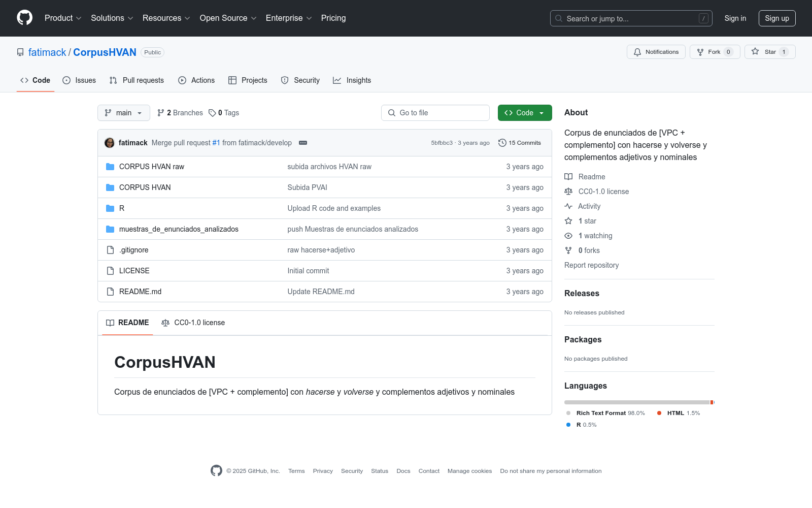This screenshot has width=812, height=508.
Task: Click the R folder icon
Action: 110,208
